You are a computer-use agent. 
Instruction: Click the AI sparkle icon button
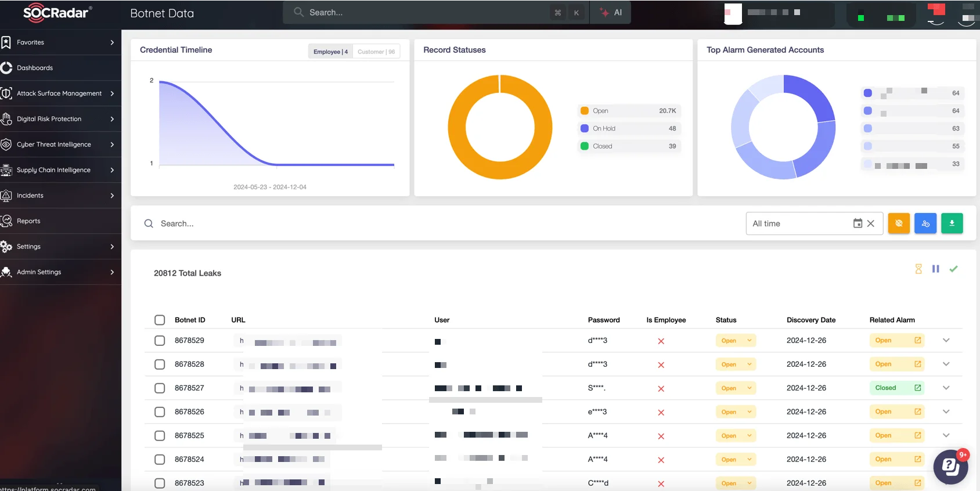[x=604, y=12]
